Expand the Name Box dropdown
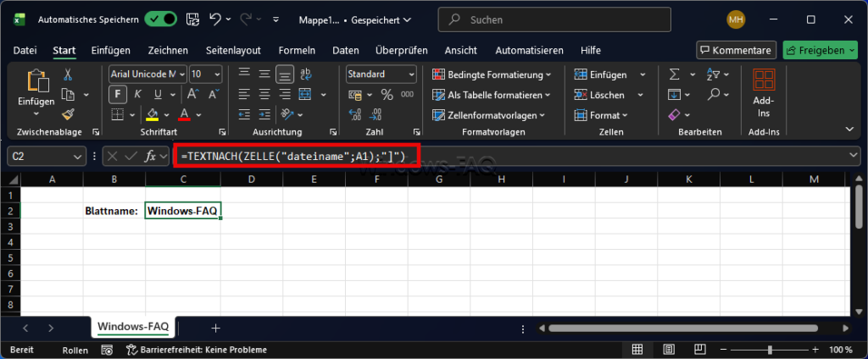The image size is (868, 359). coord(77,157)
